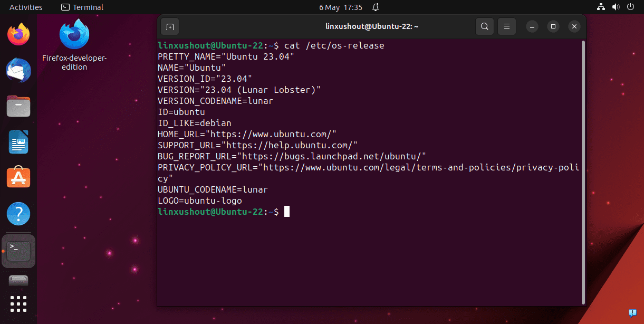Show Applications grid in the dock
Image resolution: width=644 pixels, height=324 pixels.
[x=18, y=305]
